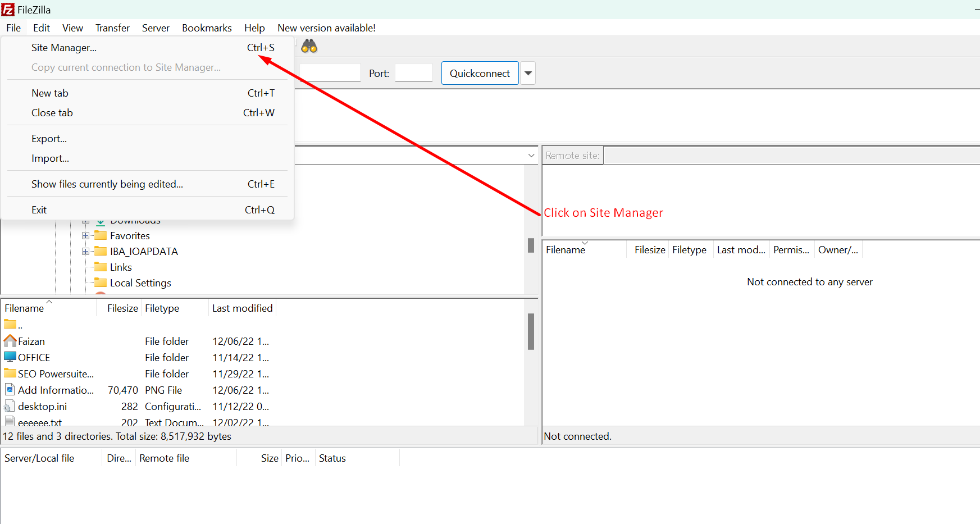Sort local files by Filename column
980x524 pixels.
pyautogui.click(x=49, y=308)
